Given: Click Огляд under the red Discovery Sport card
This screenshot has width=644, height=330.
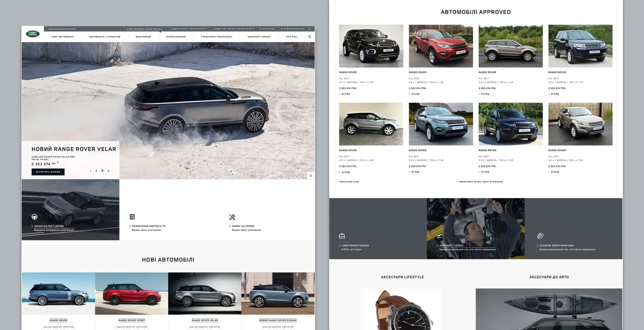Looking at the screenshot, I should pyautogui.click(x=414, y=94).
